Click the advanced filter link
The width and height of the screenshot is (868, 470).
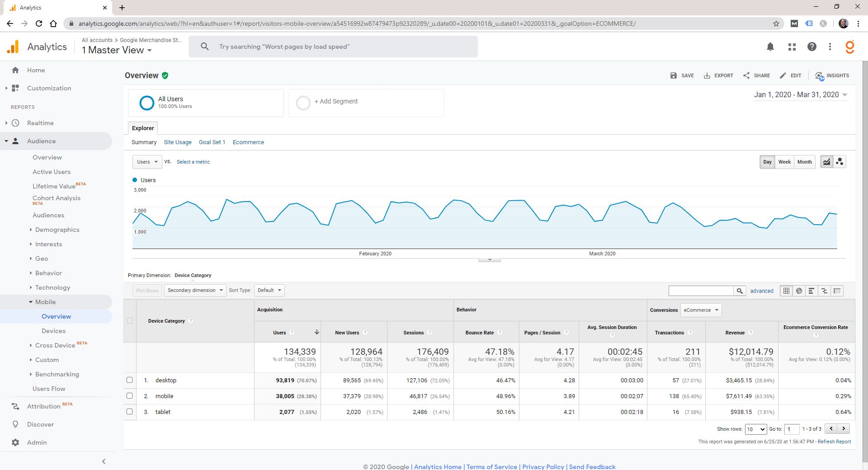762,291
